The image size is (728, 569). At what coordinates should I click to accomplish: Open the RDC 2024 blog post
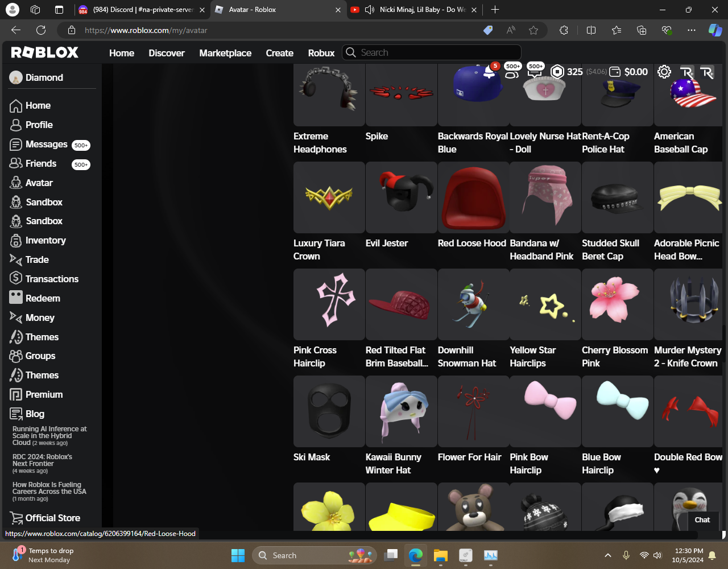[42, 464]
